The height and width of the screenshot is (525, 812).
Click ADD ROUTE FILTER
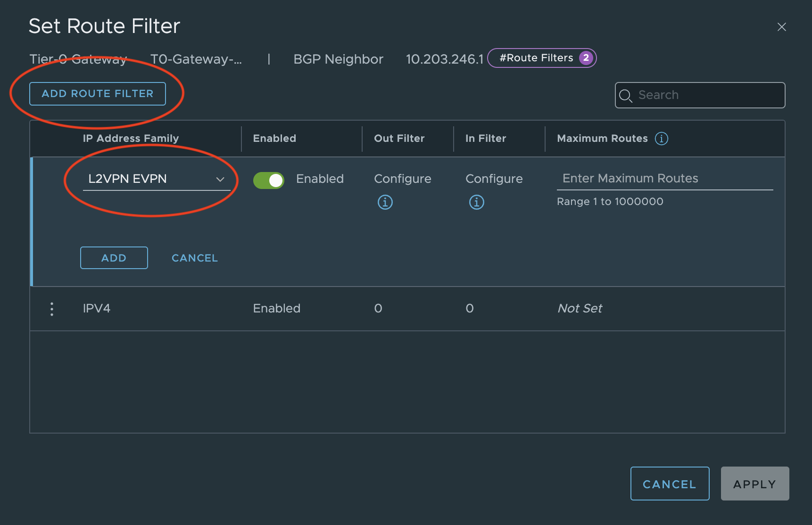click(98, 93)
